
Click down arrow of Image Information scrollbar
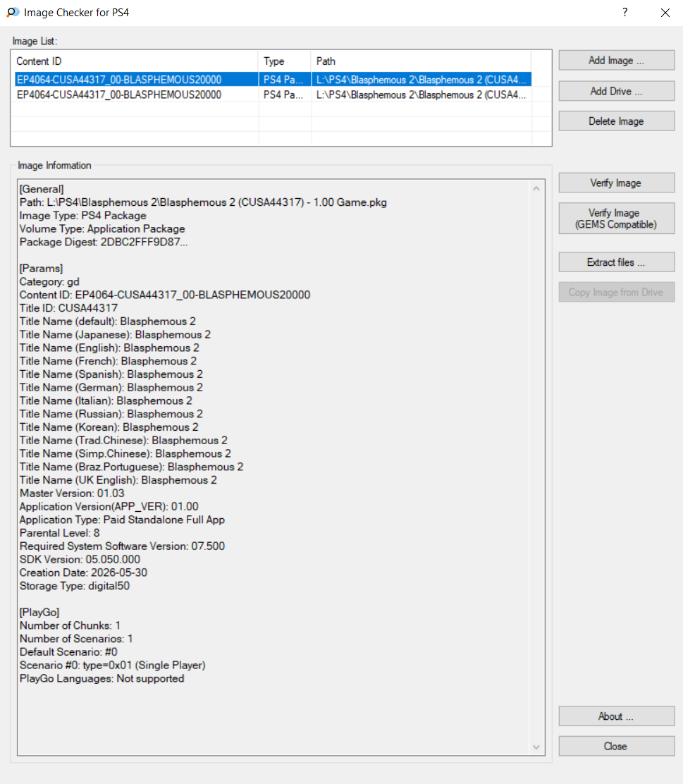[x=536, y=747]
